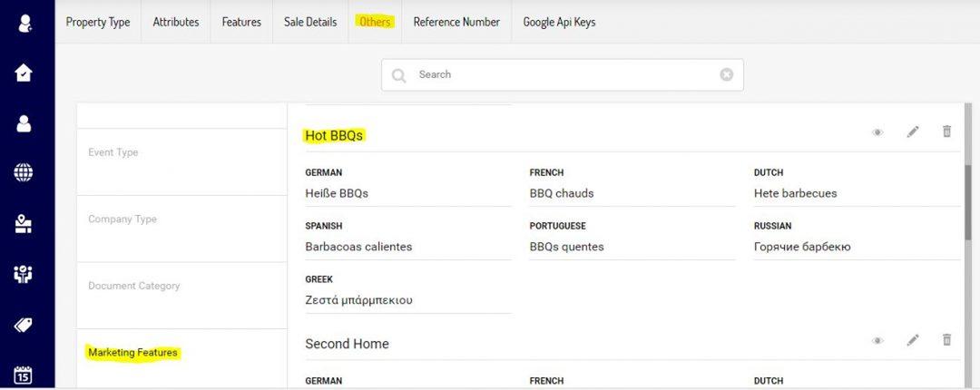This screenshot has width=980, height=390.
Task: Click the price tag sidebar icon
Action: pos(24,324)
